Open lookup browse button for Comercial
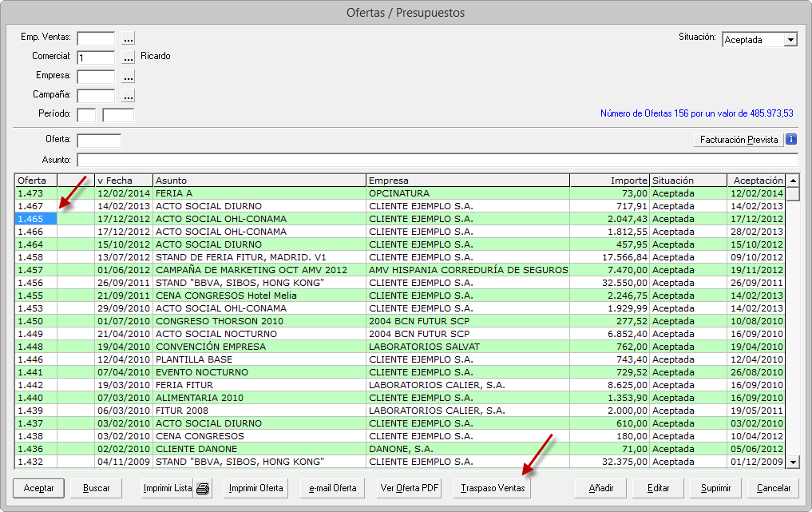Image resolution: width=812 pixels, height=512 pixels. (x=129, y=57)
